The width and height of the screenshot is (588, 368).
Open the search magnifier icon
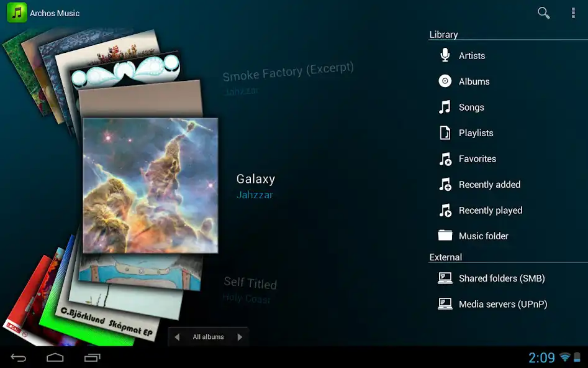[543, 13]
